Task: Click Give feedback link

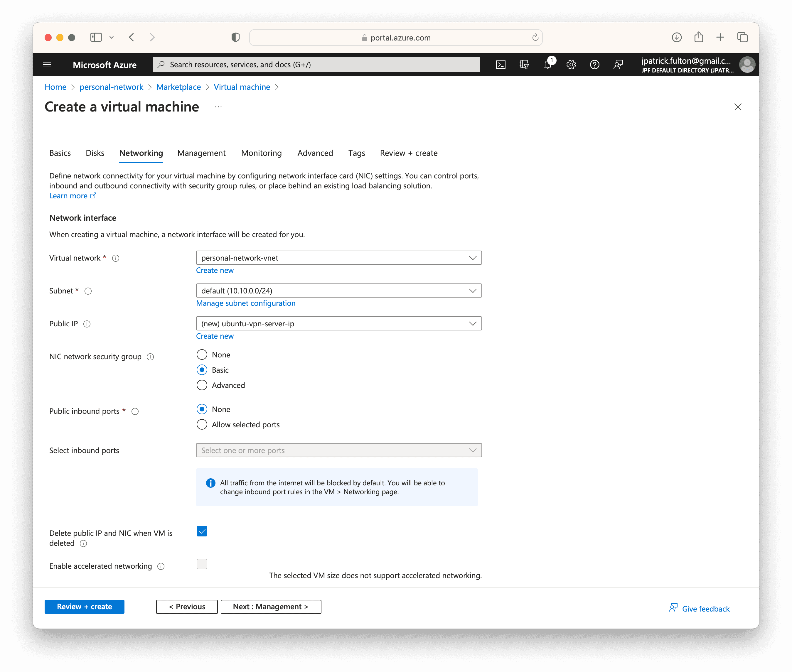Action: (x=699, y=608)
